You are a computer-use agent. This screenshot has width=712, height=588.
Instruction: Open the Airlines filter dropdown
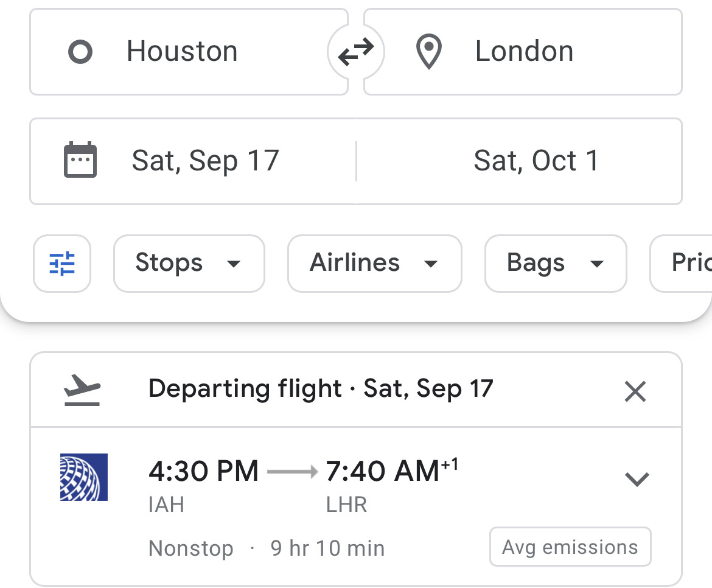pos(374,264)
